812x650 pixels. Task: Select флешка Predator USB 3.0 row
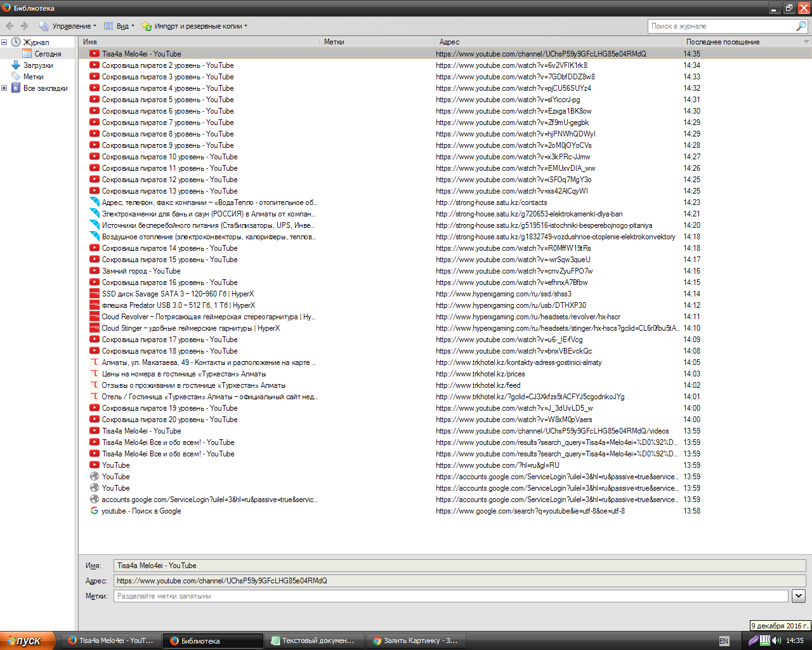(x=445, y=305)
